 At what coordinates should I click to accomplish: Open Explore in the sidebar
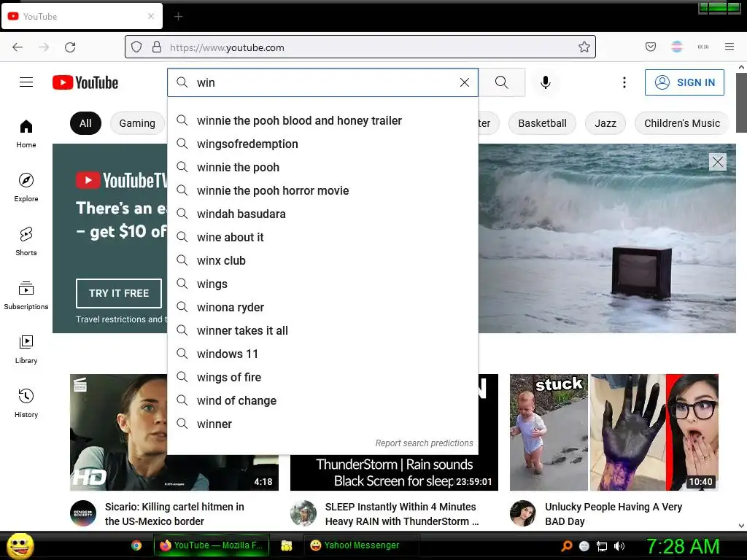[26, 187]
